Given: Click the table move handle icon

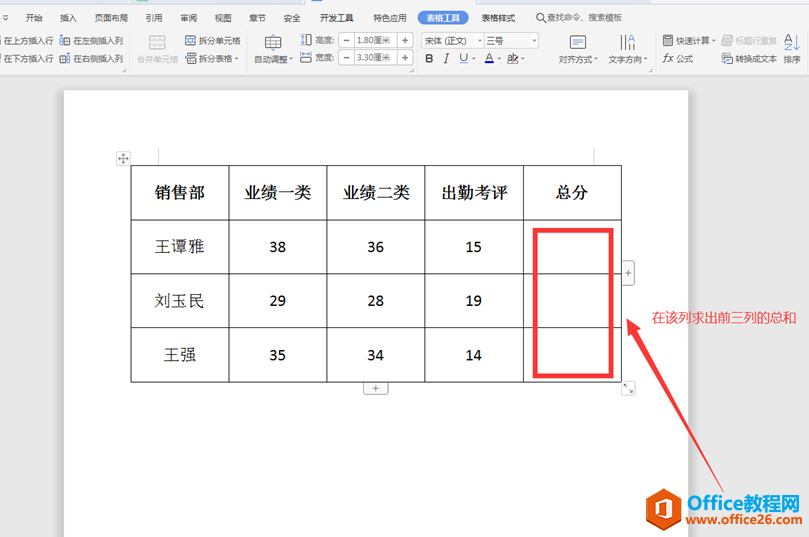Looking at the screenshot, I should tap(123, 158).
